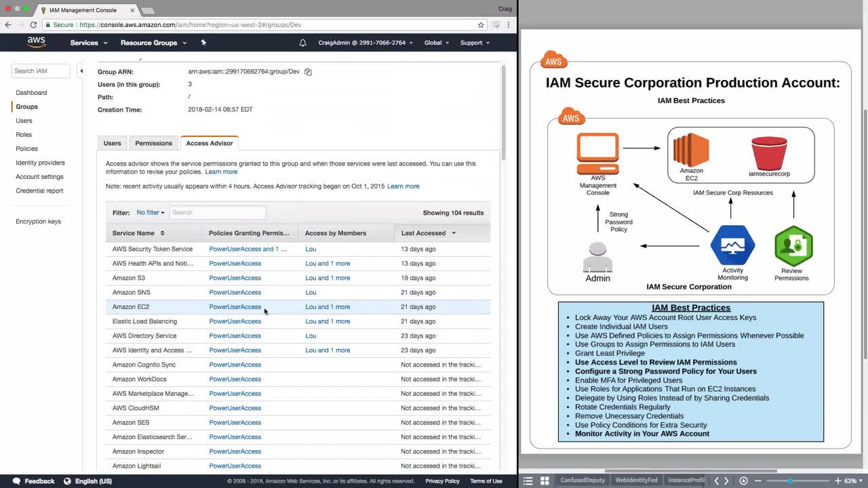
Task: Click the Policies Granting Permissions column header
Action: (x=249, y=233)
